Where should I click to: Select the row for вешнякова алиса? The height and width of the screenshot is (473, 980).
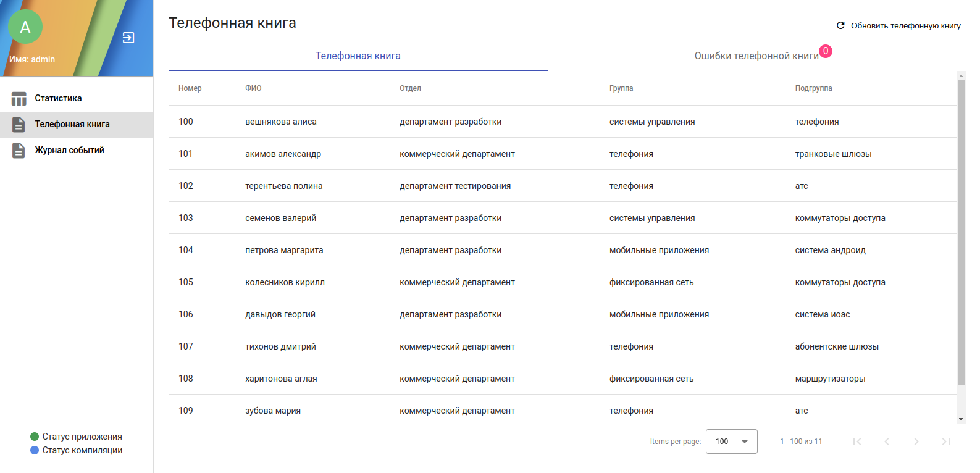(281, 122)
